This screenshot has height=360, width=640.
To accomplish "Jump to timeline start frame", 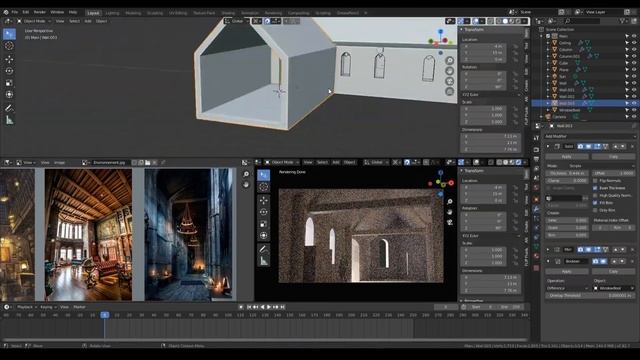I will click(249, 307).
